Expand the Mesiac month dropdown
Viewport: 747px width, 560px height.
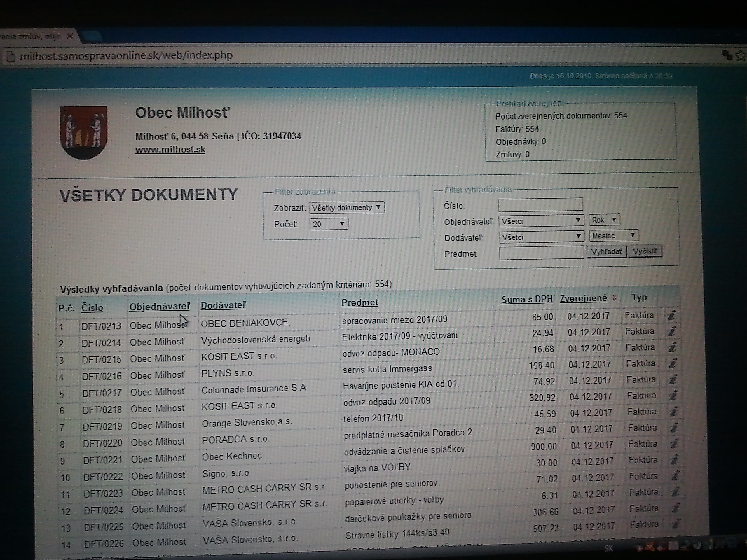(x=613, y=236)
